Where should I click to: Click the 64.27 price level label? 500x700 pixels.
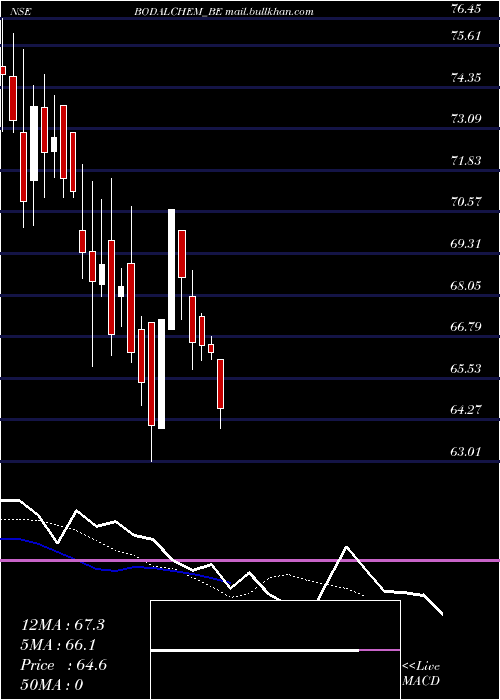[x=466, y=409]
